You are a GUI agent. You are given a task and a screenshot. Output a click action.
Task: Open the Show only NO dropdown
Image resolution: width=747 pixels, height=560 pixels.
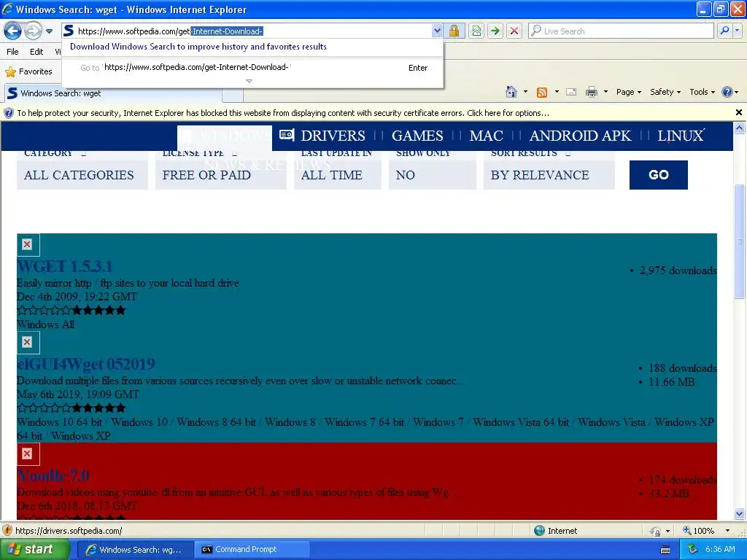coord(432,175)
